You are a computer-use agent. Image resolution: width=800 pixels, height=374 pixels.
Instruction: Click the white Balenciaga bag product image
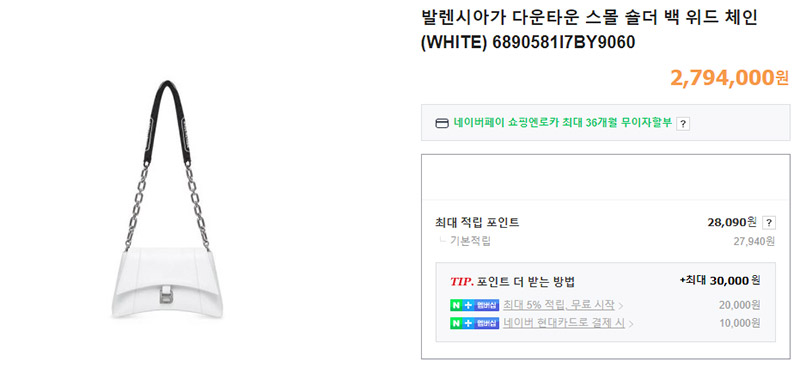point(167,199)
